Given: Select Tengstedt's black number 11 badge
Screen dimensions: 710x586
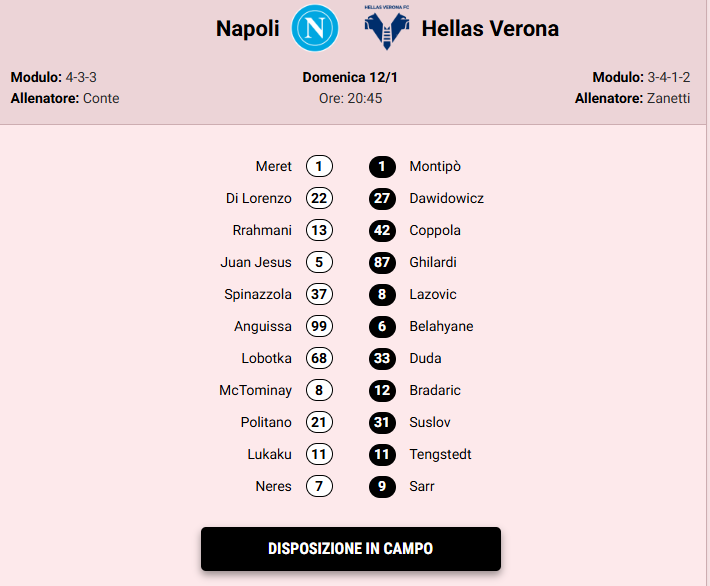Looking at the screenshot, I should coord(381,455).
